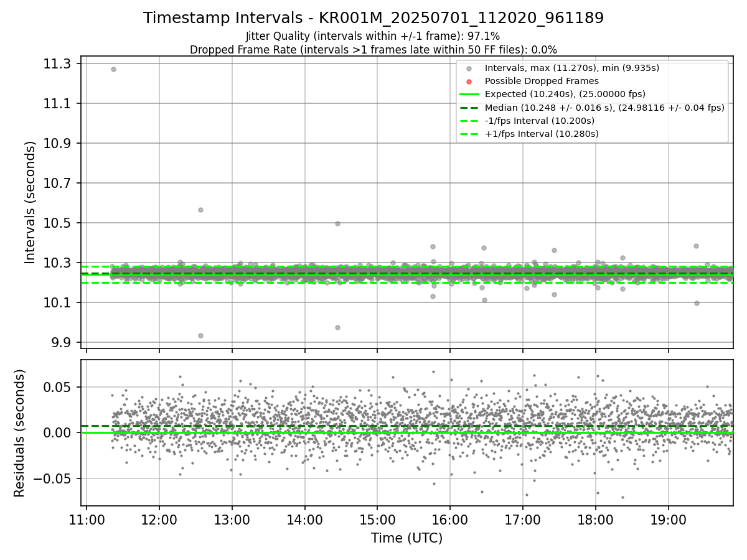Select the Dropped Frame Rate 0.0% subtitle
Screen dimensions: 747x560
(374, 49)
